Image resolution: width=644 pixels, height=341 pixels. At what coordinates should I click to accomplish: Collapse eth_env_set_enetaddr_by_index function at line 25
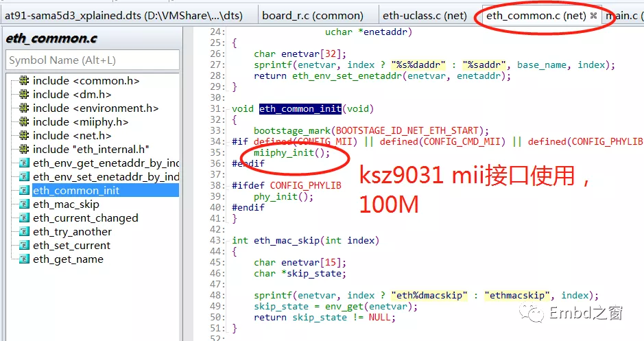coord(227,43)
